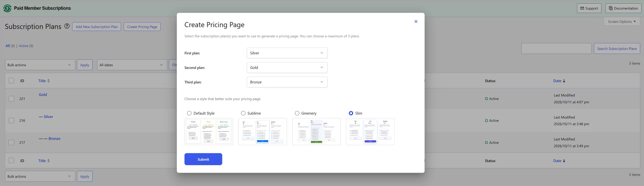Tick the select-all checkbox in the table header

click(11, 81)
